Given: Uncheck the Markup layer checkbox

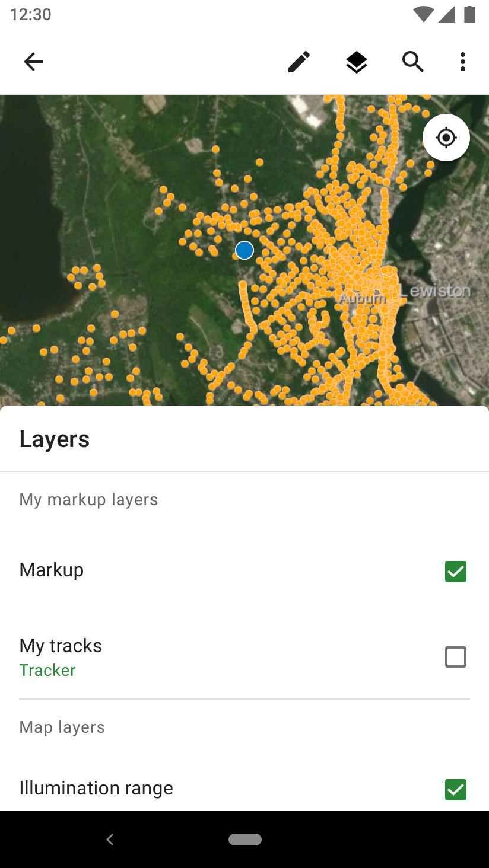Looking at the screenshot, I should [x=455, y=572].
